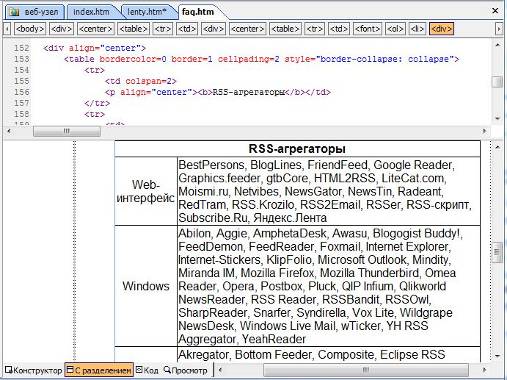Switch to the веб-узел tab
This screenshot has width=507, height=380.
[34, 12]
